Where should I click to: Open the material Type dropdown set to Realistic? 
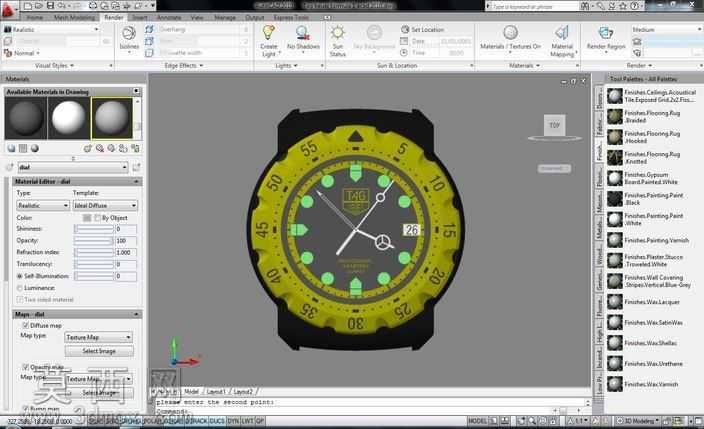43,205
